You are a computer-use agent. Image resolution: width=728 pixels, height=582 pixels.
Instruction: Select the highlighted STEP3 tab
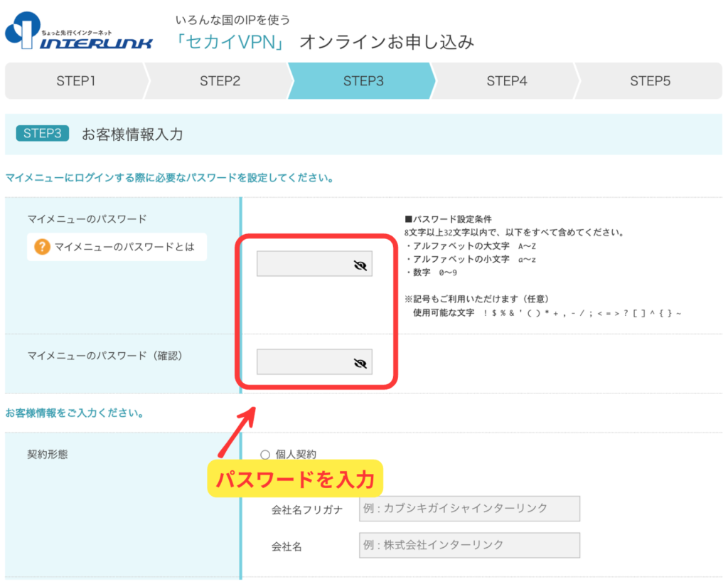coord(363,81)
